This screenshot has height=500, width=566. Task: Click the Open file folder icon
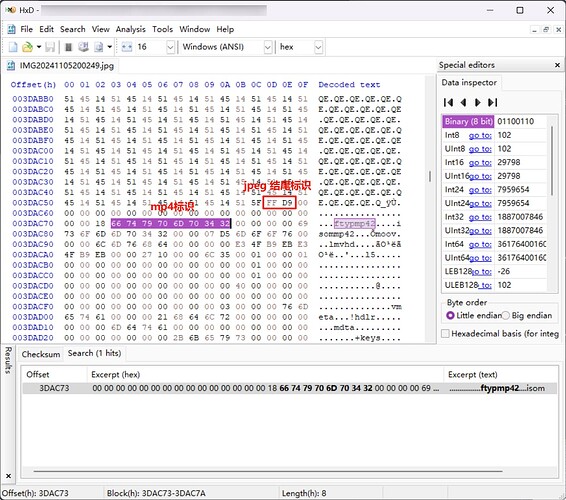27,47
